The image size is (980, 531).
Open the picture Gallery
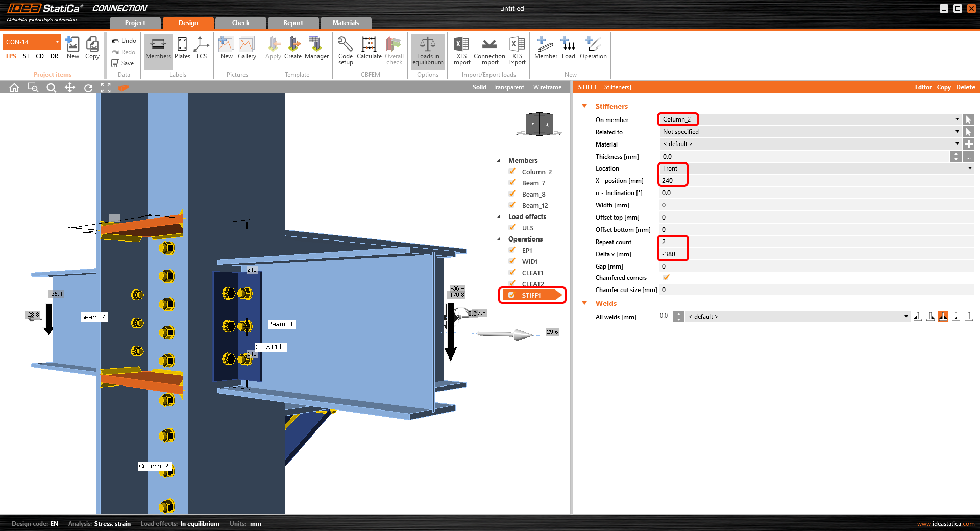coord(247,48)
